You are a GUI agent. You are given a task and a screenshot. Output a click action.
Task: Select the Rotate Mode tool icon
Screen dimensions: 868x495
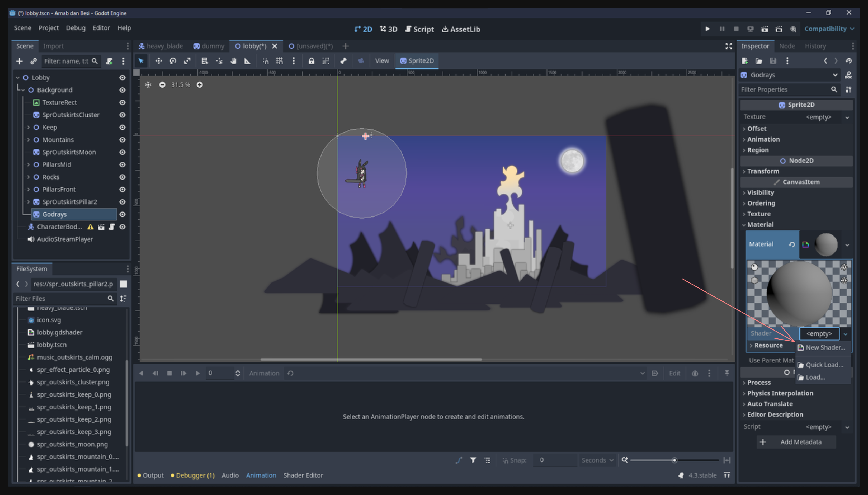pos(173,61)
